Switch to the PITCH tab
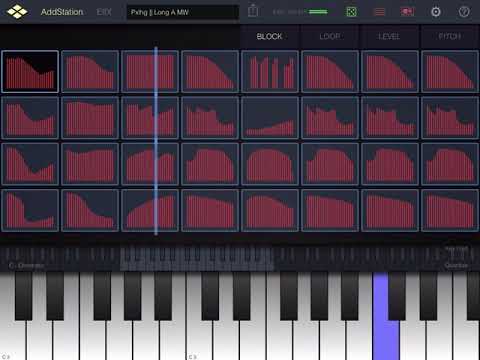 pos(450,36)
